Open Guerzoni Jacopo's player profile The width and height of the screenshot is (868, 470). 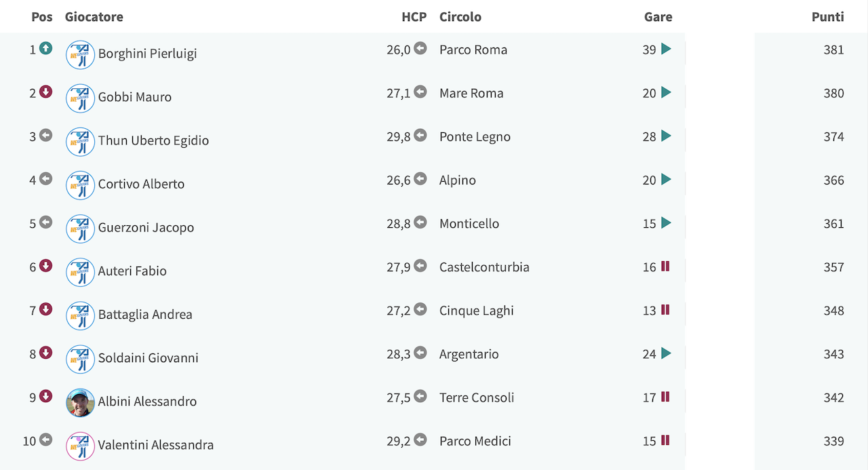[x=146, y=227]
